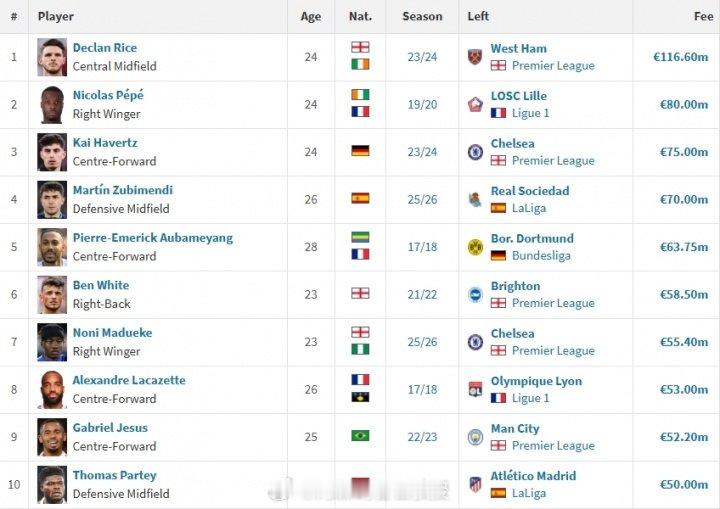Click the €116.60m transfer fee link
720x509 pixels.
tap(681, 57)
